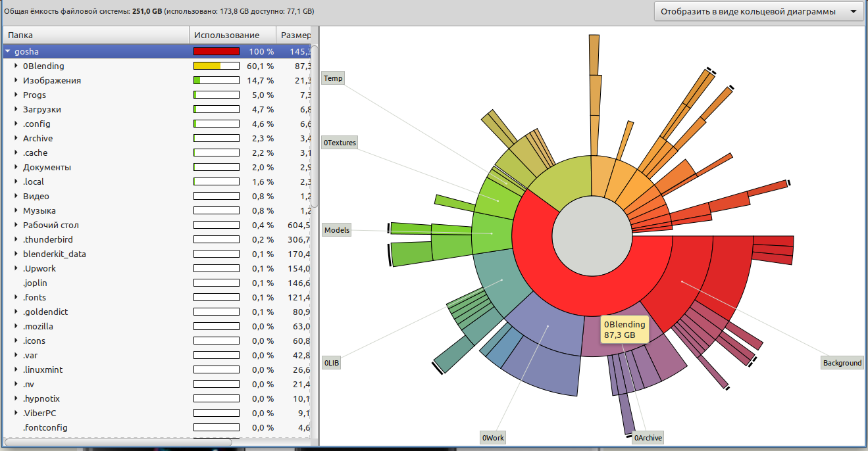Viewport: 868px width, 451px height.
Task: Click the Background label on the chart
Action: [842, 363]
